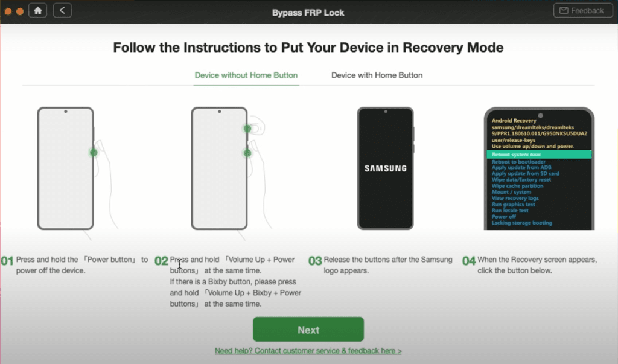Click the Home icon in title bar
The width and height of the screenshot is (618, 364).
[38, 11]
